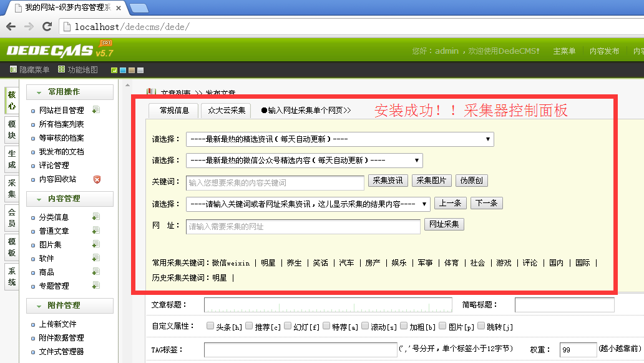Screen dimensions: 644x363
Task: Click the add icon next to 分类信息
Action: coord(95,217)
